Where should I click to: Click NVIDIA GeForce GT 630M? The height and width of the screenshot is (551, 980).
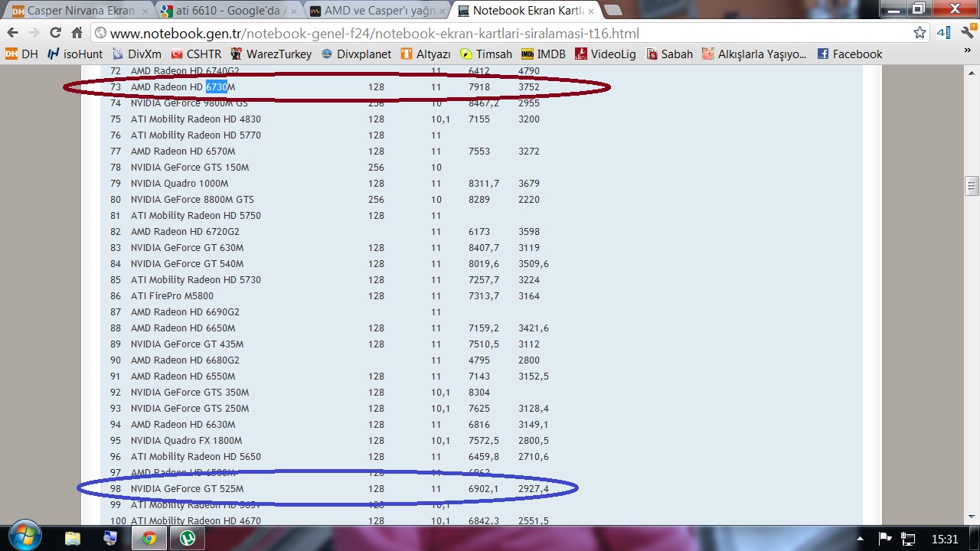(187, 248)
